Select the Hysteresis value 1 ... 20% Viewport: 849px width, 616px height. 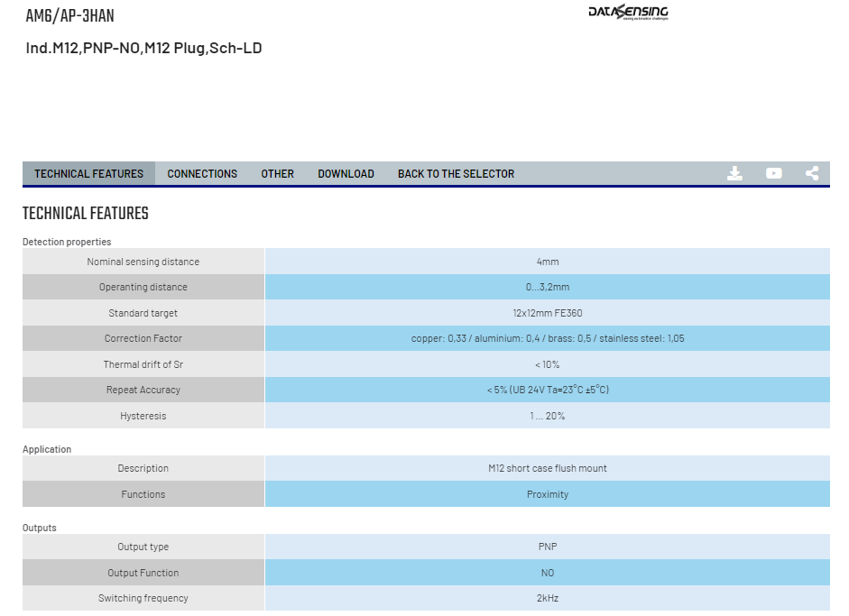pos(548,416)
